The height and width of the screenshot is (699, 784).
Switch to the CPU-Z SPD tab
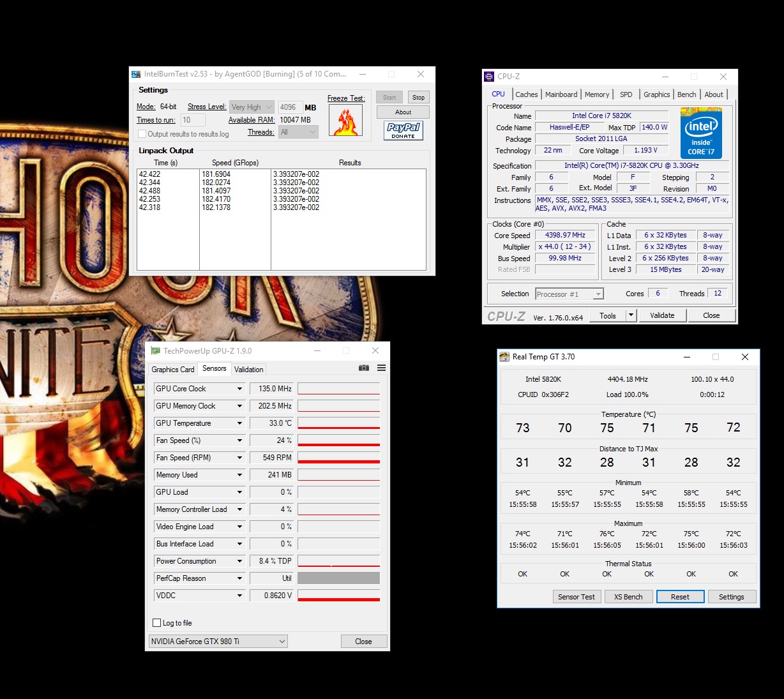click(626, 94)
